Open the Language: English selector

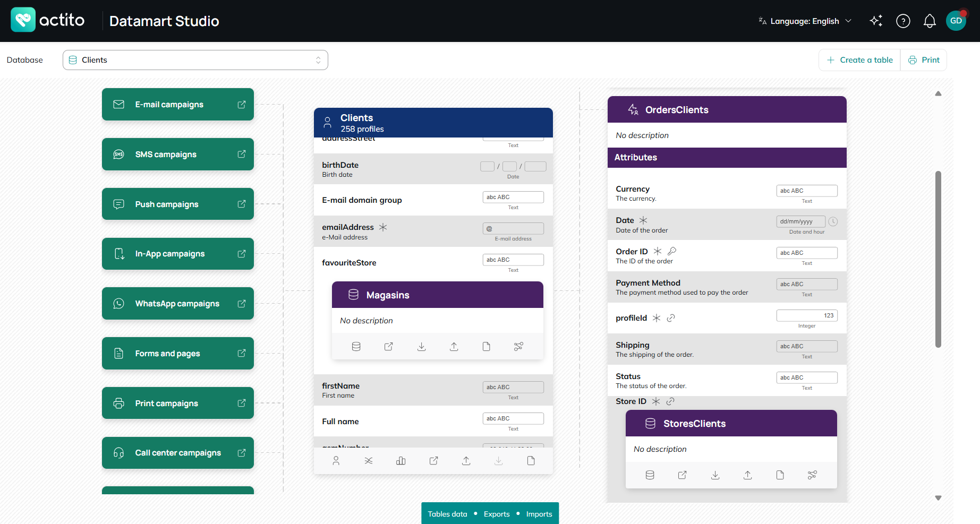(805, 21)
